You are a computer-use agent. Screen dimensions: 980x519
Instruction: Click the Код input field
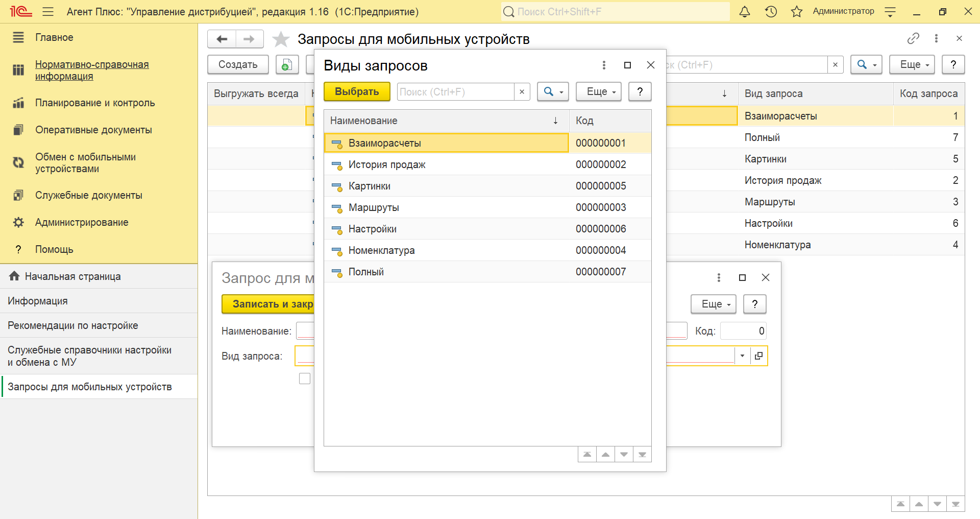click(x=743, y=331)
